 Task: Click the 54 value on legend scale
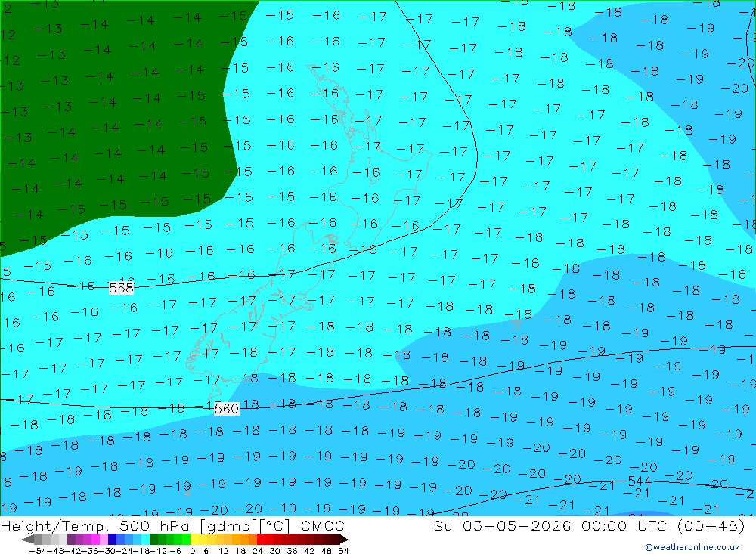[x=343, y=551]
